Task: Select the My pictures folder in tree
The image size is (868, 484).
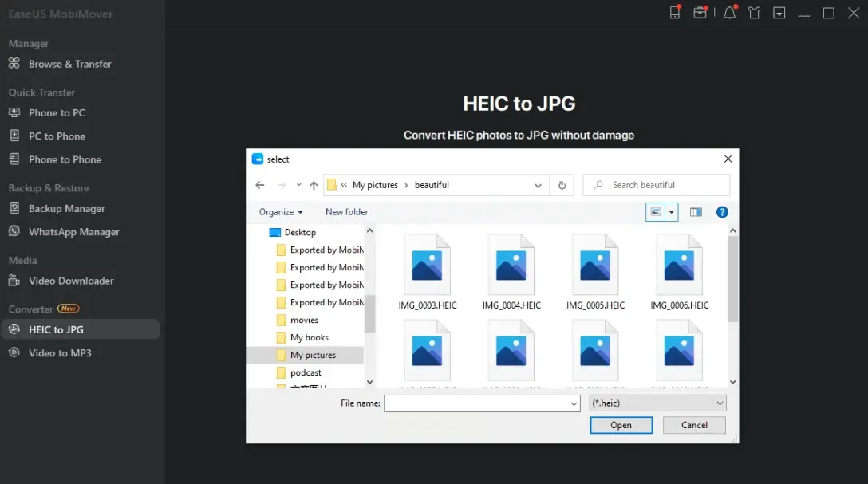Action: [x=313, y=355]
